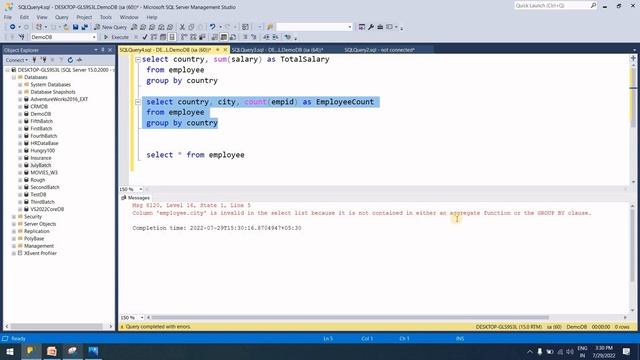Screen dimensions: 640x360
Task: Refresh the Object Explorer tree
Action: click(x=70, y=60)
